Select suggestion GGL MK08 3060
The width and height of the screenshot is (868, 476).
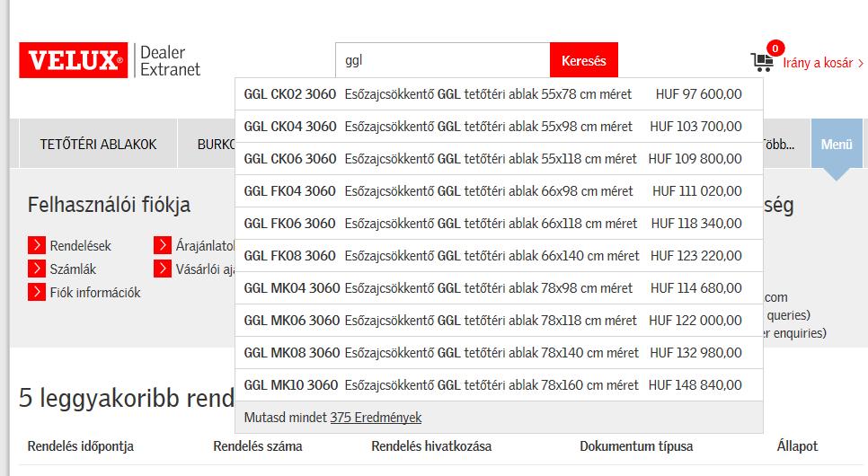coord(499,353)
